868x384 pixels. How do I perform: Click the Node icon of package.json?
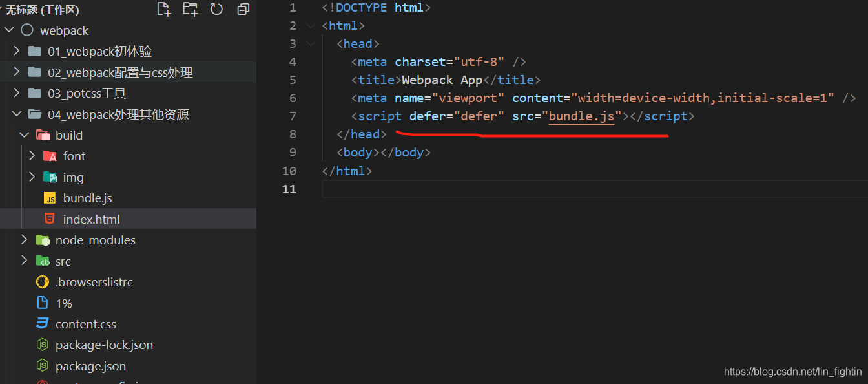tap(43, 366)
